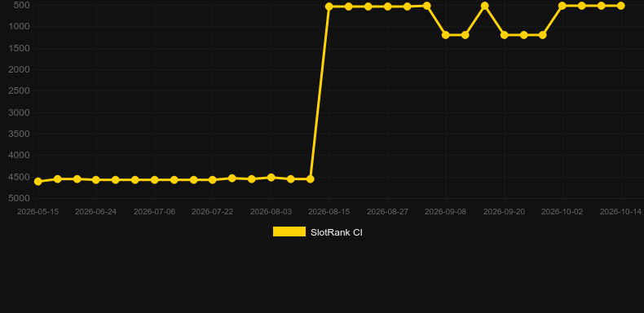Click the y-axis value 3500
The height and width of the screenshot is (313, 644).
(x=20, y=134)
